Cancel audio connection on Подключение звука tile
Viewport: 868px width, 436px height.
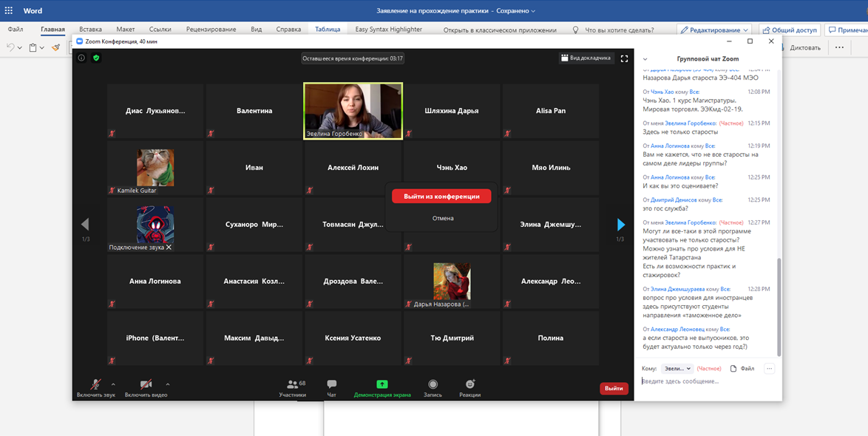coord(169,248)
